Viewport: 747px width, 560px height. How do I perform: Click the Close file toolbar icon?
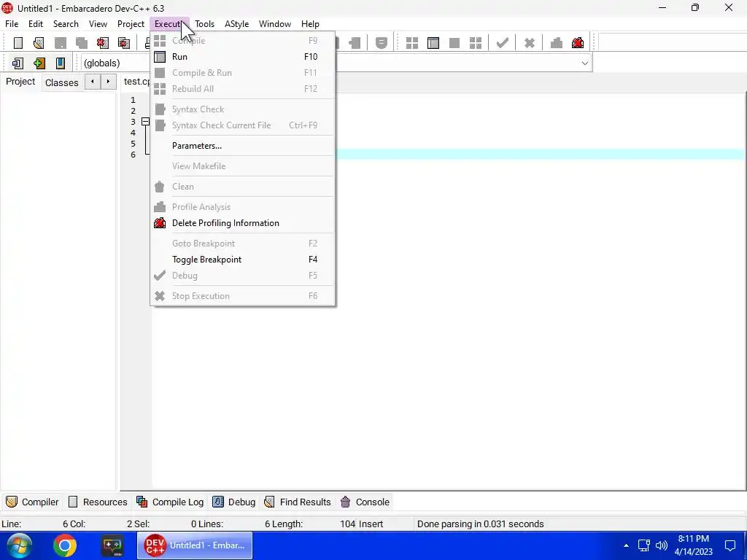click(102, 43)
